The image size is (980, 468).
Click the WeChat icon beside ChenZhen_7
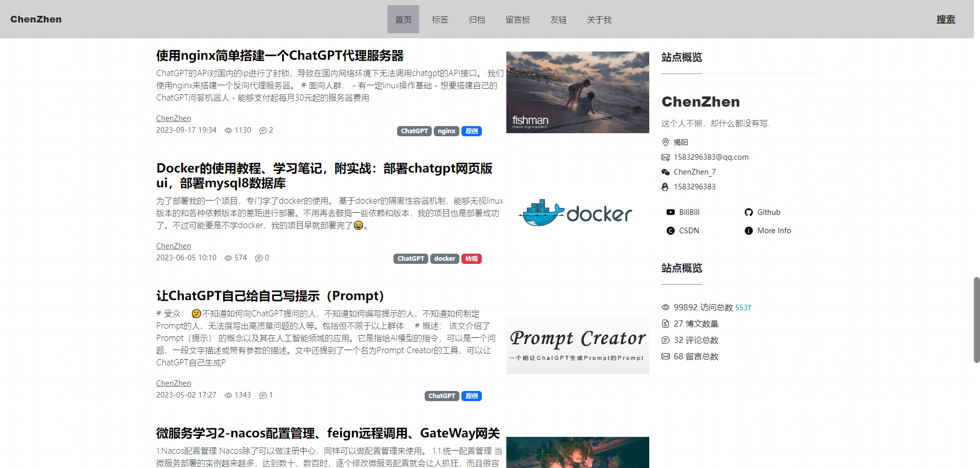pyautogui.click(x=665, y=171)
